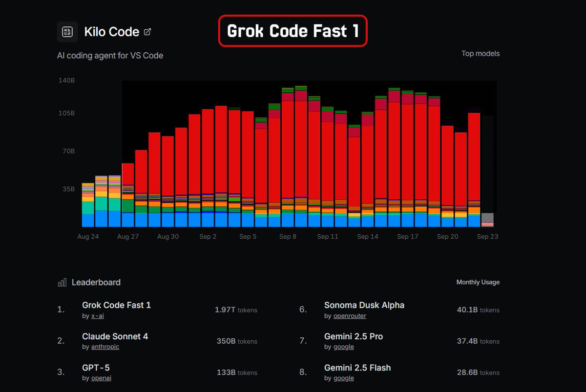The image size is (586, 392).
Task: Click the blue segment of the Aug 24 bar
Action: 88,221
